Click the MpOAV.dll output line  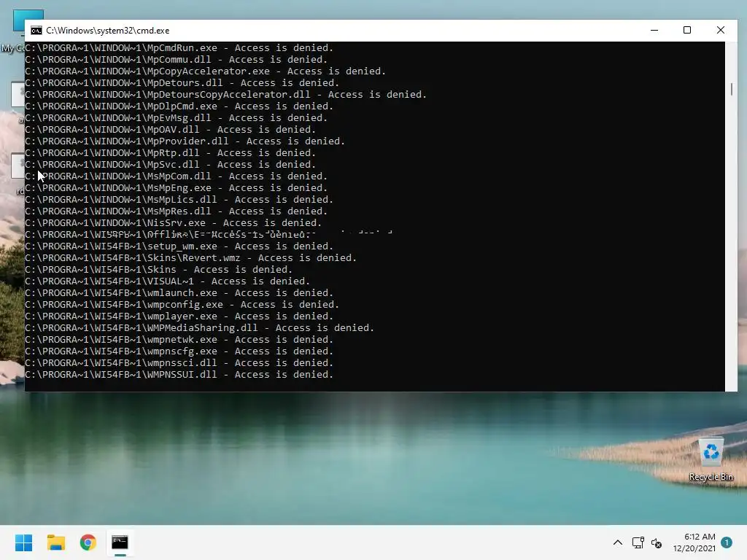[171, 130]
